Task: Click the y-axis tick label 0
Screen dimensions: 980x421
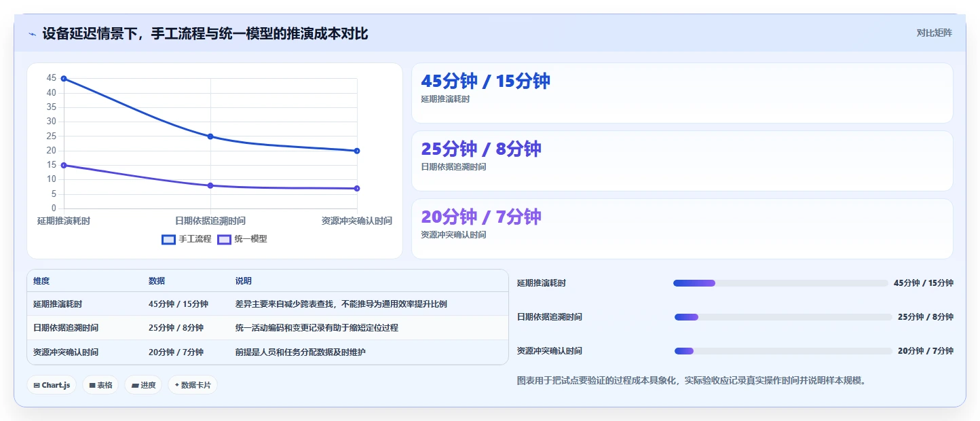Action: click(54, 208)
